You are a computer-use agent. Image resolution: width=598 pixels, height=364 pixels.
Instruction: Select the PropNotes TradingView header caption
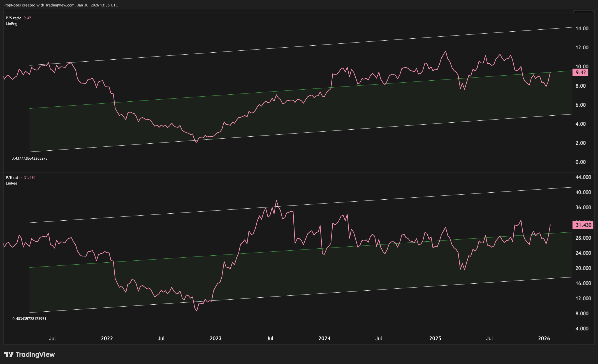[x=61, y=5]
